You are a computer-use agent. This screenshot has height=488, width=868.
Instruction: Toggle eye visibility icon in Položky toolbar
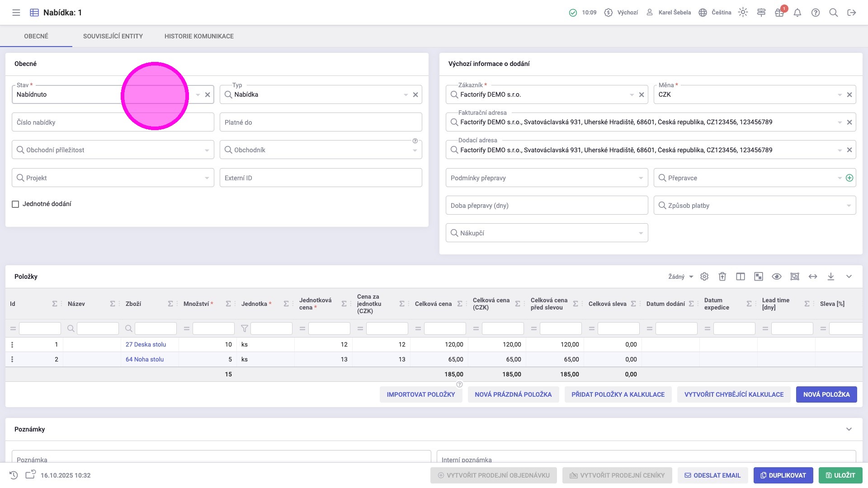[777, 277]
